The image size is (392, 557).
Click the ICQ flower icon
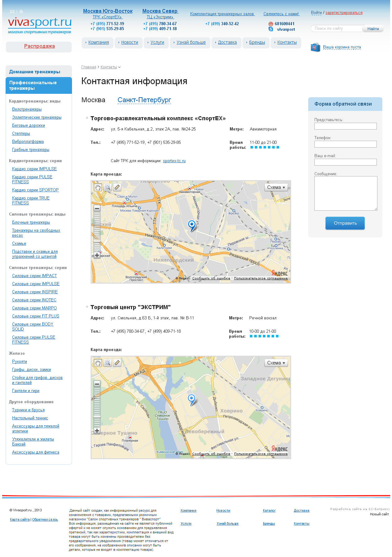click(271, 24)
